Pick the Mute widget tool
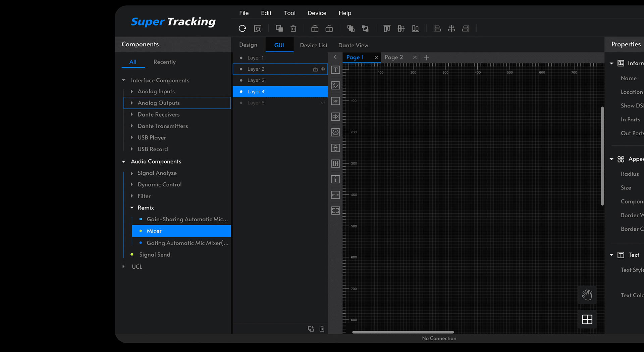The image size is (644, 352). point(335,117)
